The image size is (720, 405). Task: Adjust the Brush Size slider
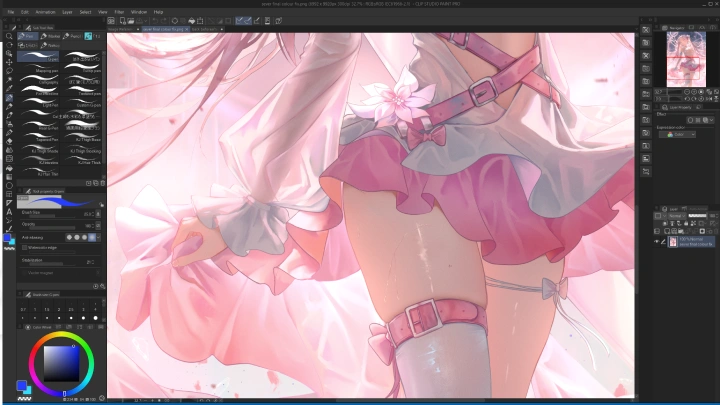point(54,214)
